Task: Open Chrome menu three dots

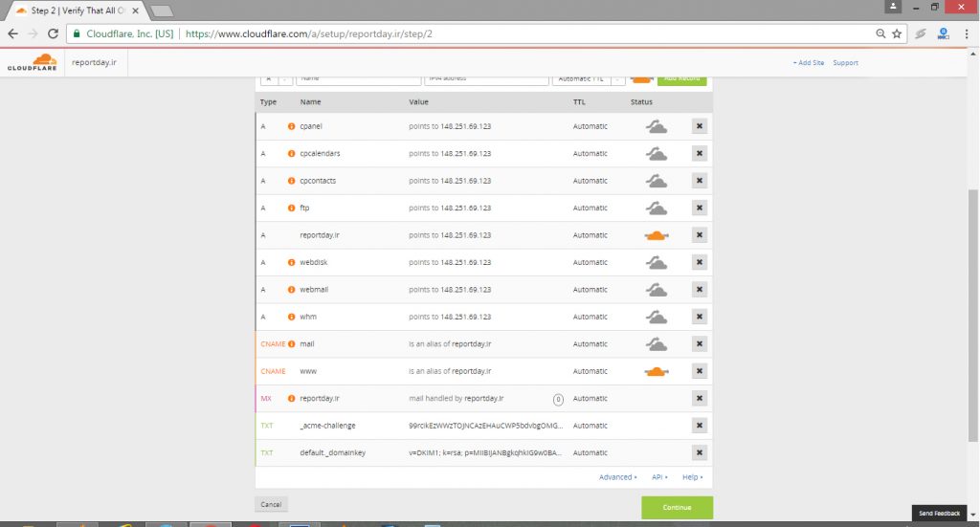Action: (x=967, y=33)
